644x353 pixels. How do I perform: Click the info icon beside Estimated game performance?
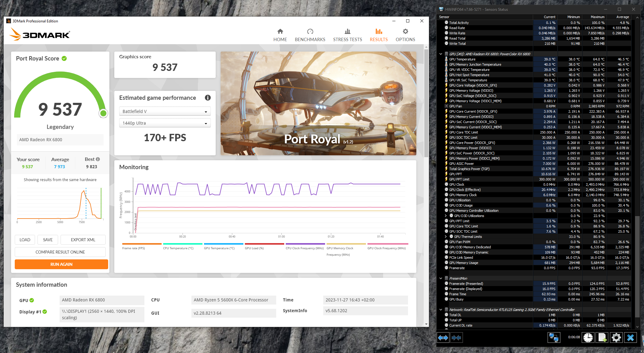pos(208,98)
